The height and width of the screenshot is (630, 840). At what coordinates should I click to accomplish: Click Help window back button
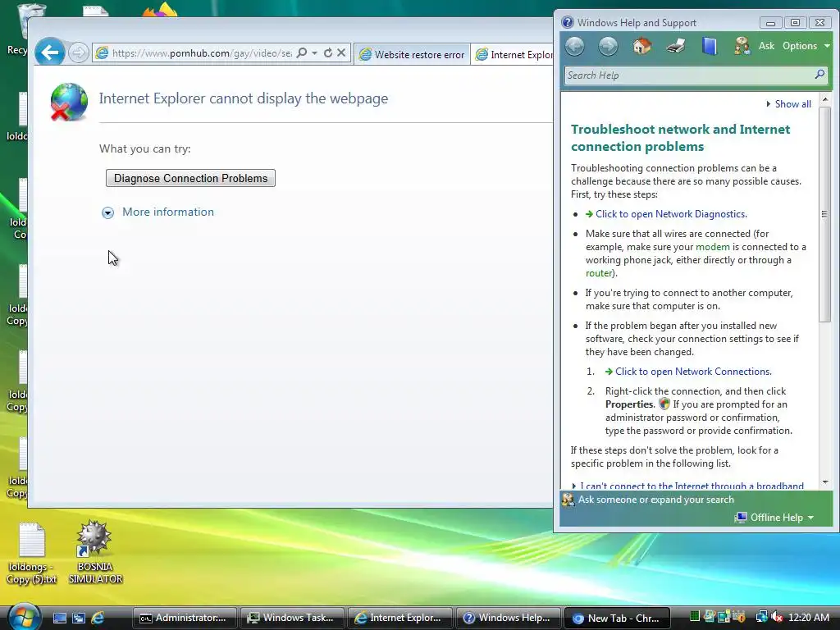575,46
